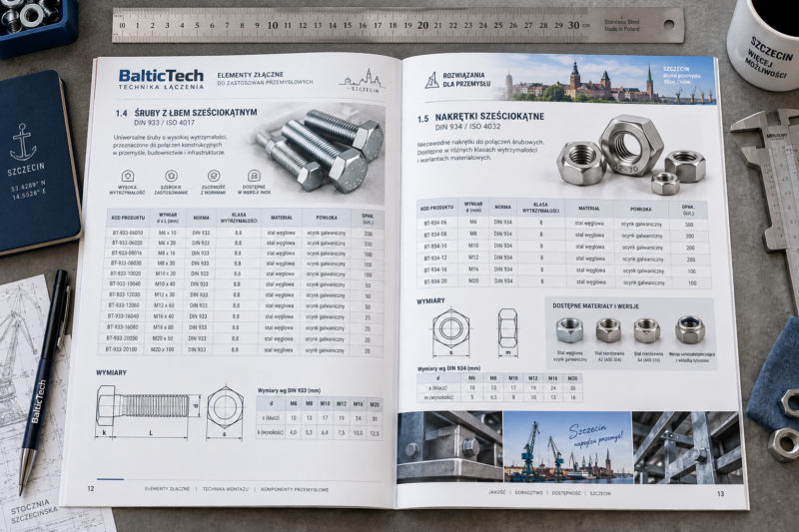Click the M20 x 100 dimension cell

pyautogui.click(x=162, y=349)
